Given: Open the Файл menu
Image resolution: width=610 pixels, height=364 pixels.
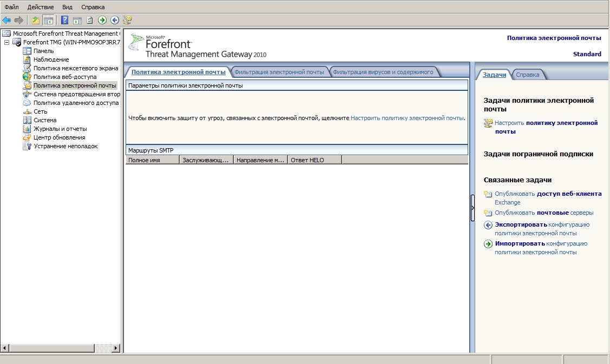Looking at the screenshot, I should [11, 7].
